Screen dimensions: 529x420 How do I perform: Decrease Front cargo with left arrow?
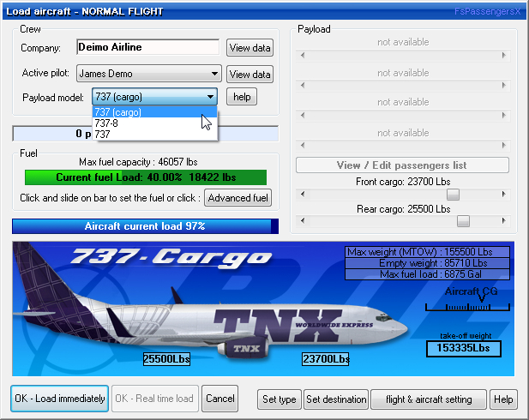[303, 194]
